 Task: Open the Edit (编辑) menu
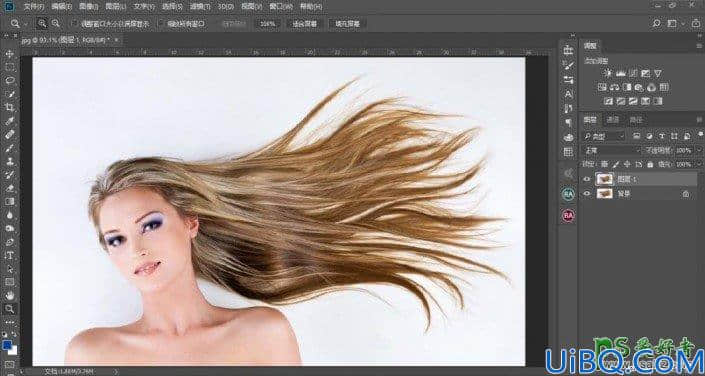(61, 7)
